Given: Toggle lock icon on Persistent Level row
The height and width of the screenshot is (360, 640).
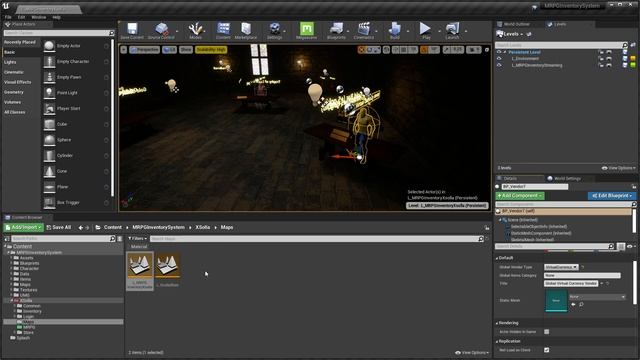Looking at the screenshot, I should click(x=601, y=52).
